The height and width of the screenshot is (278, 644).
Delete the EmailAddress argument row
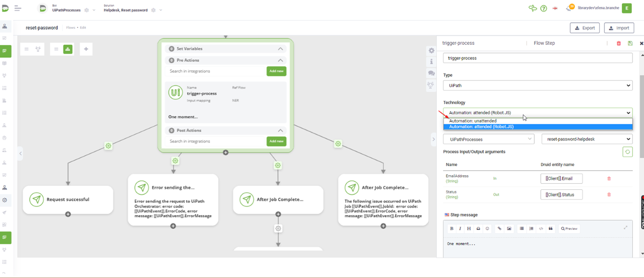[x=609, y=178]
